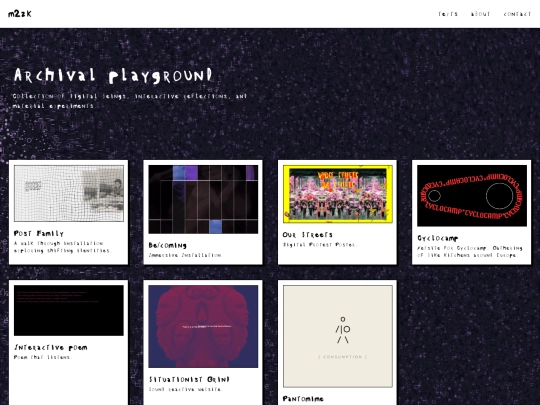This screenshot has width=540, height=405.
Task: Click the Becoming immersive installation description
Action: click(x=186, y=255)
